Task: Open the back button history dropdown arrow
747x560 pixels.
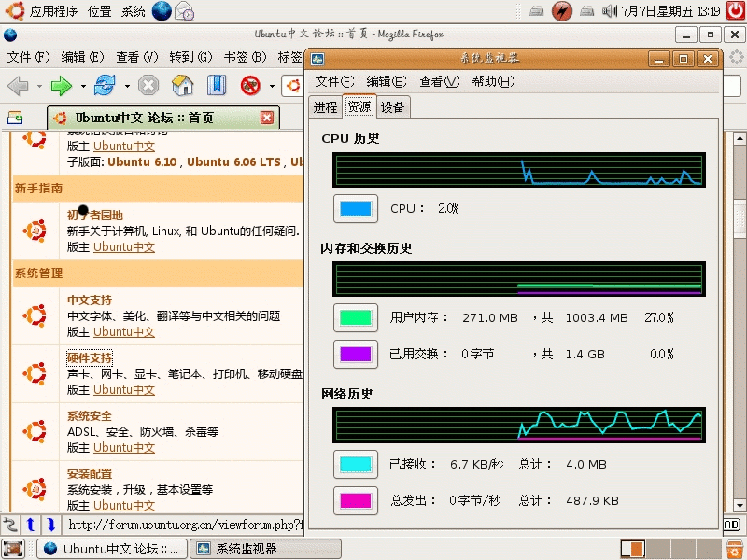Action: (39, 87)
